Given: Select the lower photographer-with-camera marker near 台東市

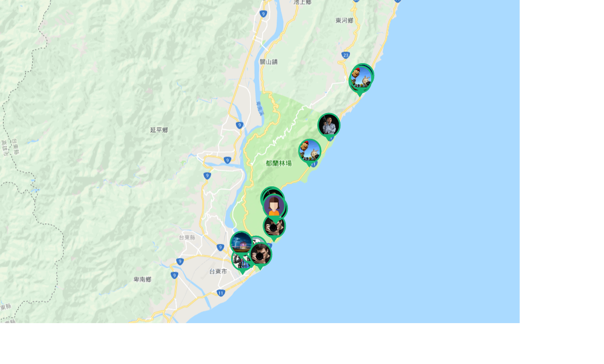Looking at the screenshot, I should point(261,254).
